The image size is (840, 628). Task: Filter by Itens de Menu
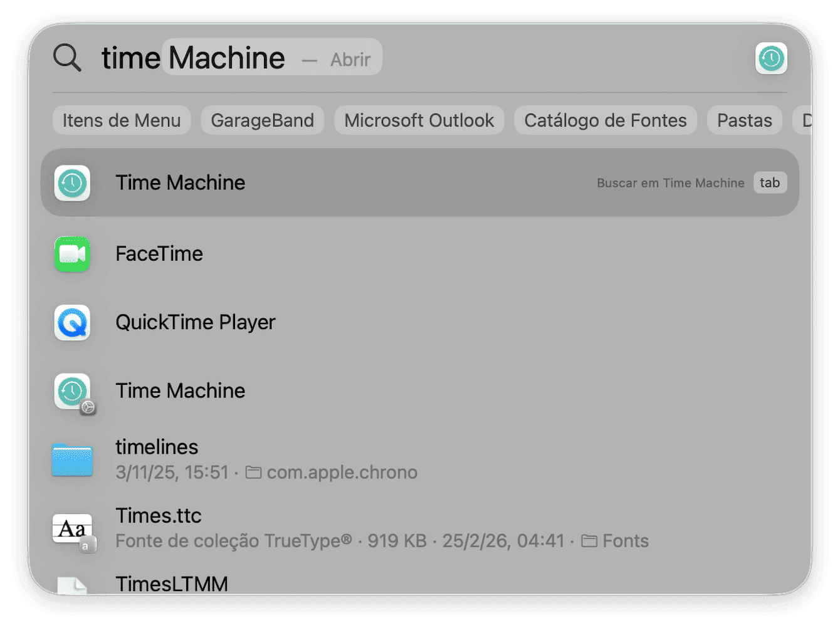[122, 120]
